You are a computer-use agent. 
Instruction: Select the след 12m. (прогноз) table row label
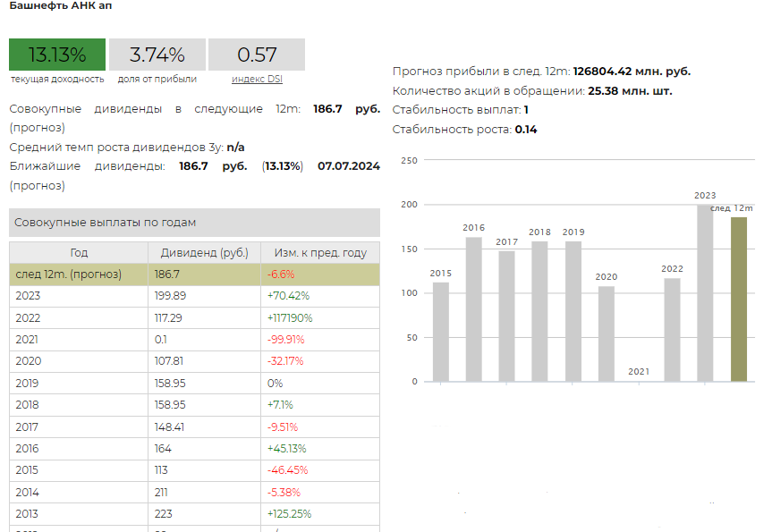[x=69, y=274]
